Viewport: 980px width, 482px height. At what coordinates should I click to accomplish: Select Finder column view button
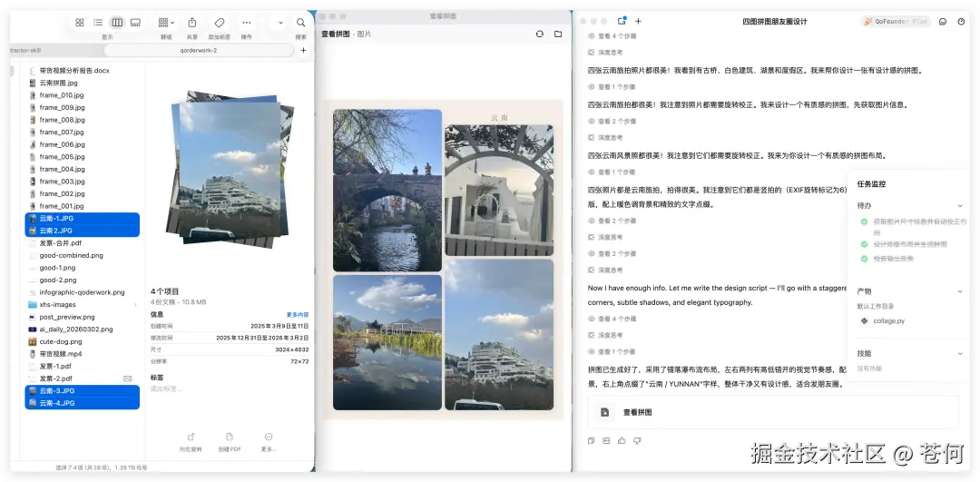click(117, 23)
